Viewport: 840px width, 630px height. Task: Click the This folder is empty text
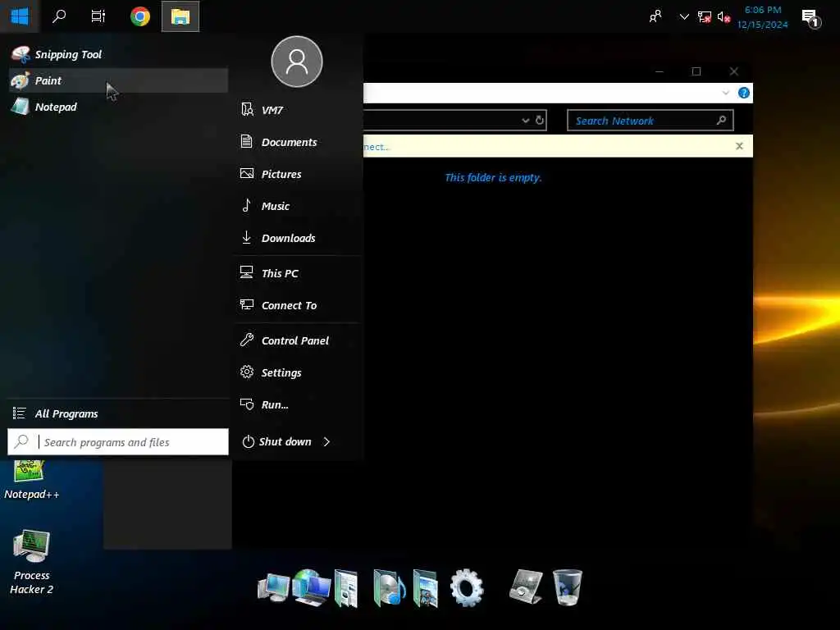point(493,177)
